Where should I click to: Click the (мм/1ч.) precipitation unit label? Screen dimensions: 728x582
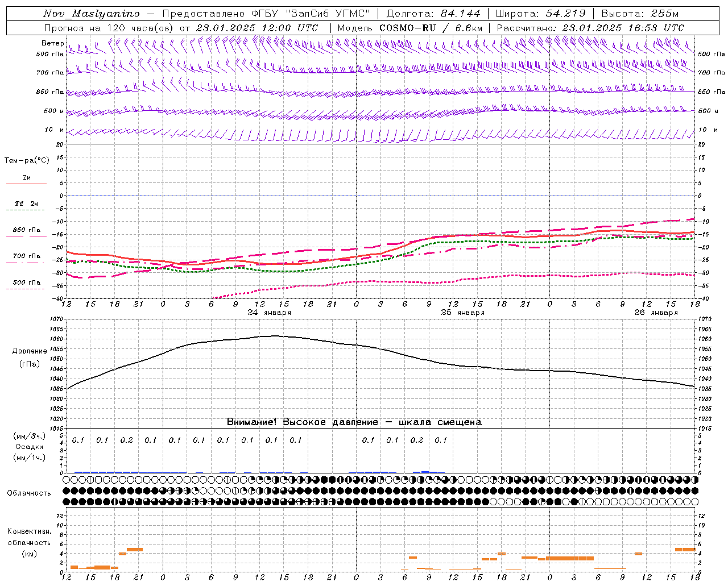[30, 458]
